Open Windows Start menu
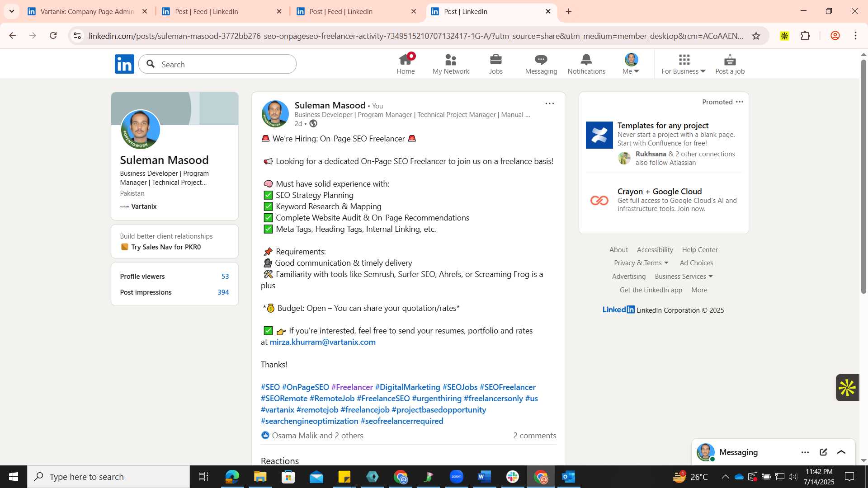 pyautogui.click(x=14, y=477)
